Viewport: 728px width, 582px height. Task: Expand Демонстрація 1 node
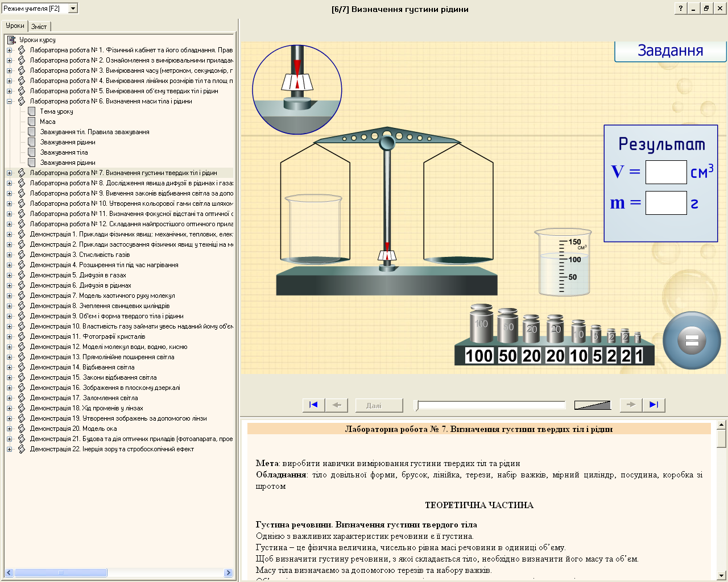coord(9,234)
